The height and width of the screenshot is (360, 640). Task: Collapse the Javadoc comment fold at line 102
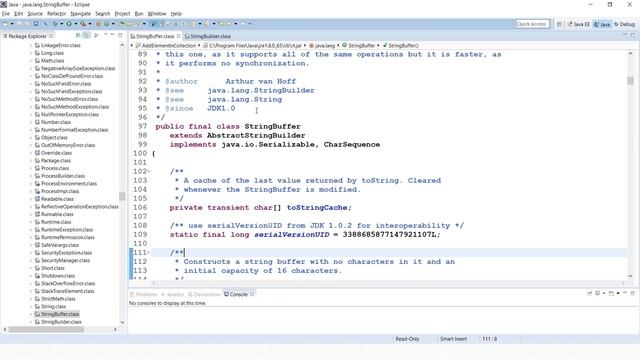point(149,171)
